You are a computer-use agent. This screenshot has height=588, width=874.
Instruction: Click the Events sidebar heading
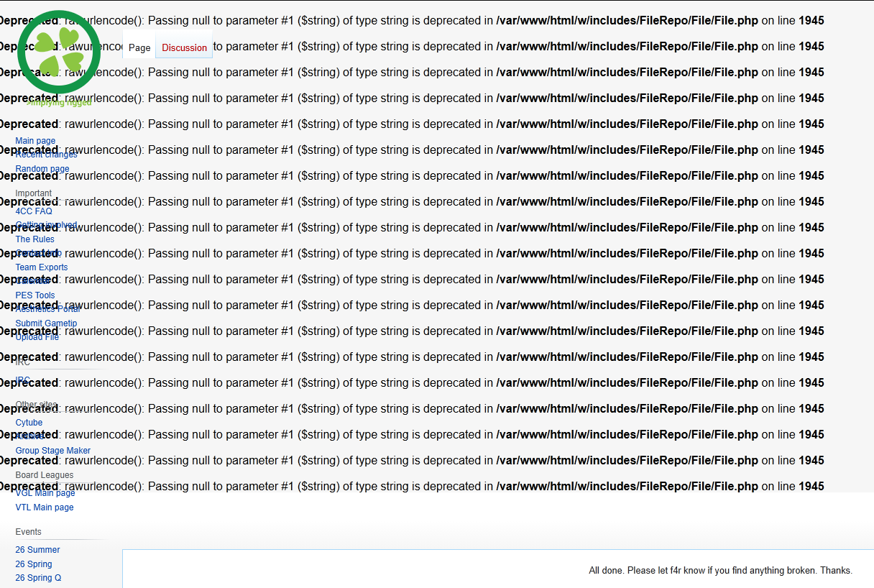29,532
